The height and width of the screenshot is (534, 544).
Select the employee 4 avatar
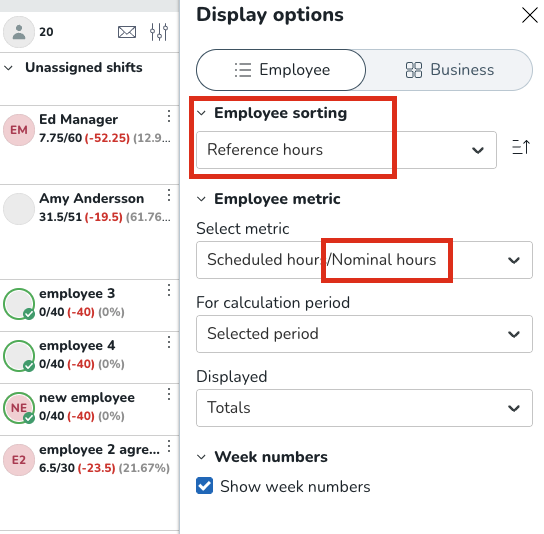tap(19, 356)
